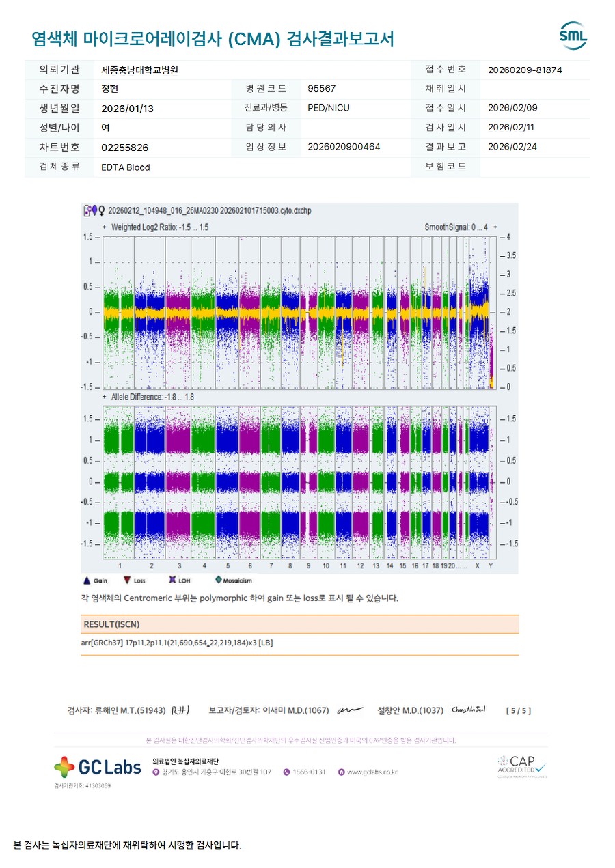Click the Allele Difference: -1.8 ... 1.8 label
Screen dimensions: 615x868
pyautogui.click(x=152, y=397)
